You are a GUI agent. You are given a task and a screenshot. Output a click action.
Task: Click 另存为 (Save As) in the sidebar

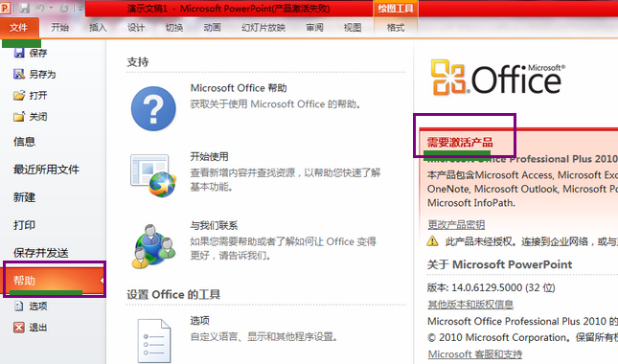[34, 74]
